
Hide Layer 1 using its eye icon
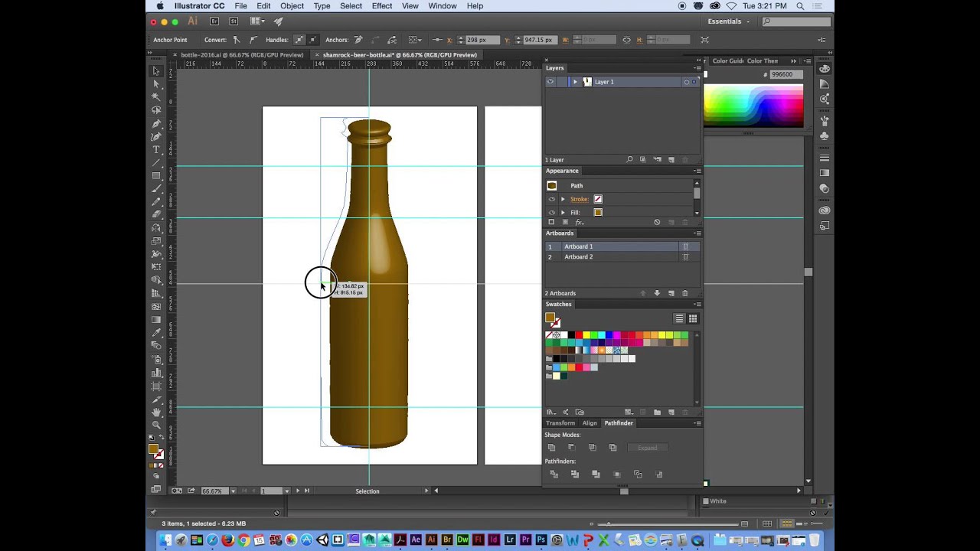pyautogui.click(x=550, y=82)
